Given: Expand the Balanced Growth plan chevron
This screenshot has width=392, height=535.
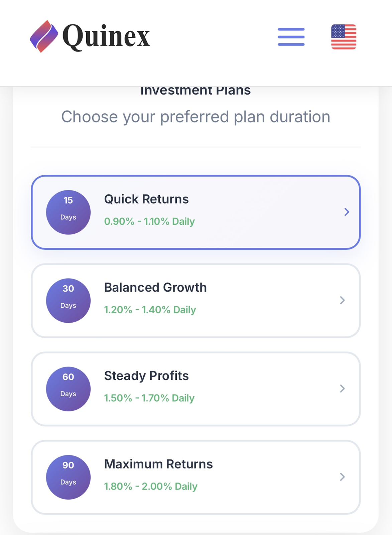Looking at the screenshot, I should 342,300.
